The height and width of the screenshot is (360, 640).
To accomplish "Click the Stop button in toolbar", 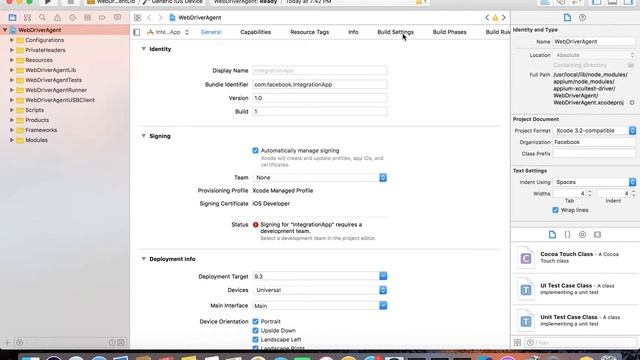I will pos(71,2).
